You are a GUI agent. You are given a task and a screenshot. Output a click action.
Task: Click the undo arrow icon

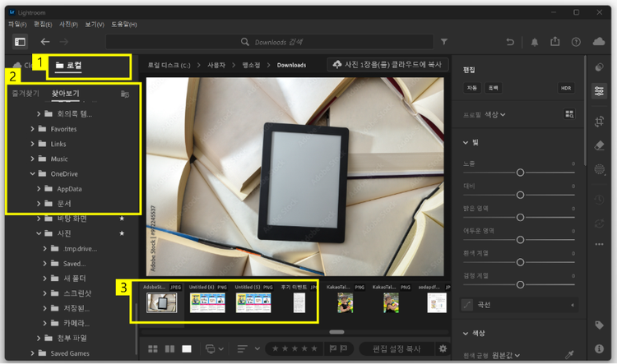[x=510, y=42]
